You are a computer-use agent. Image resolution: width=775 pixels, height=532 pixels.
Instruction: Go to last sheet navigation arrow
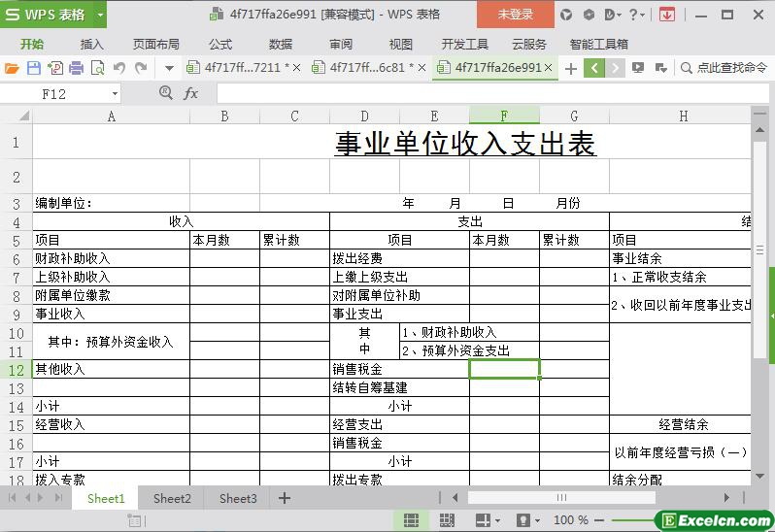tap(59, 497)
